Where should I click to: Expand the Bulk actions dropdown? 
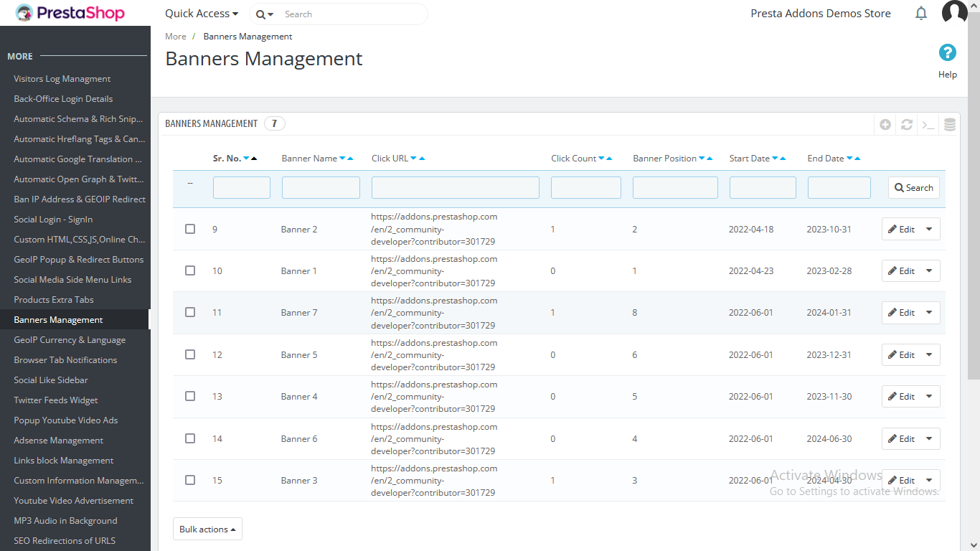coord(207,529)
